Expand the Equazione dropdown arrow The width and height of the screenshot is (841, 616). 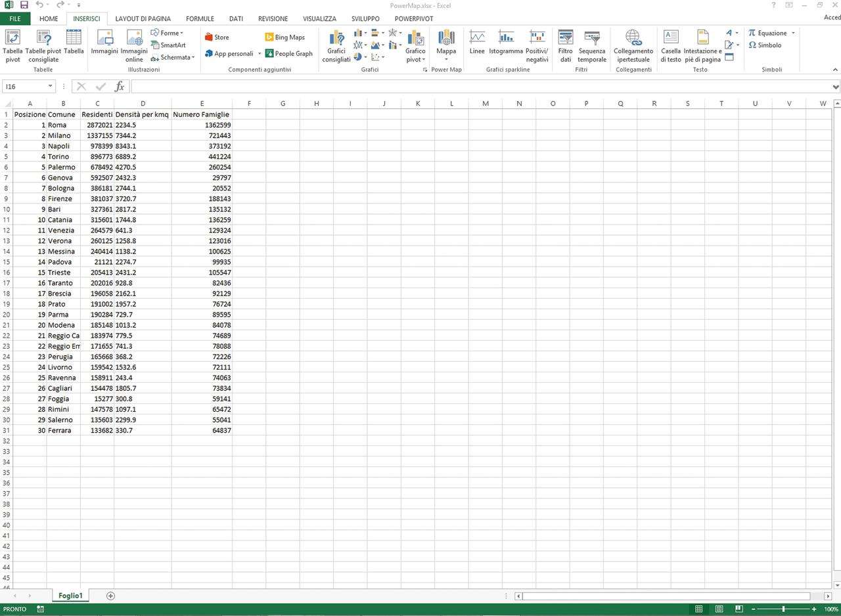point(793,33)
